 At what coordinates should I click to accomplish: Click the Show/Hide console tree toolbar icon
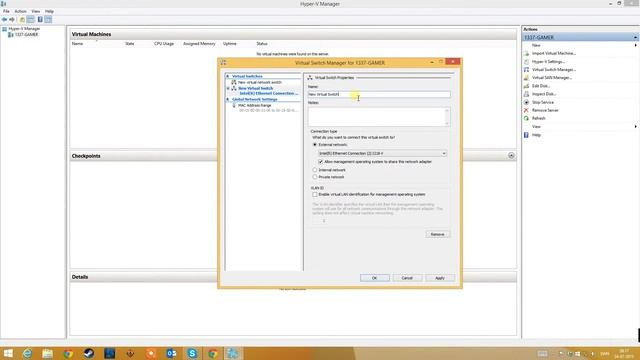click(x=31, y=20)
